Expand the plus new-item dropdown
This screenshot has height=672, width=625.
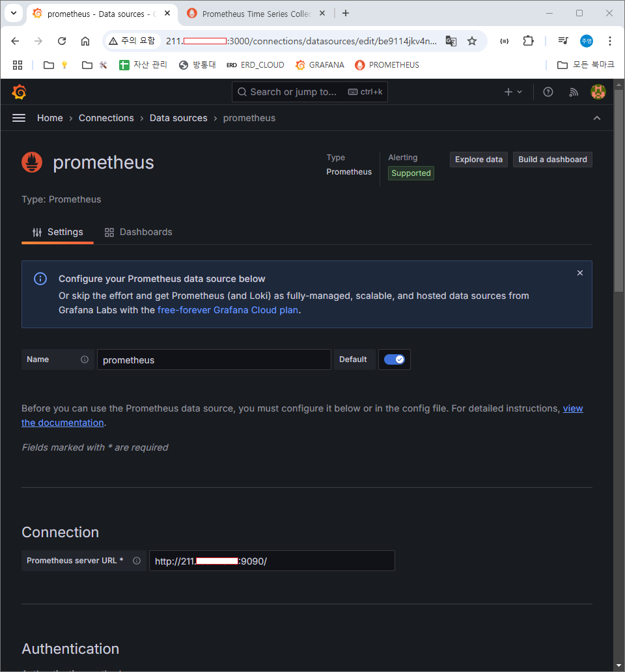point(513,92)
